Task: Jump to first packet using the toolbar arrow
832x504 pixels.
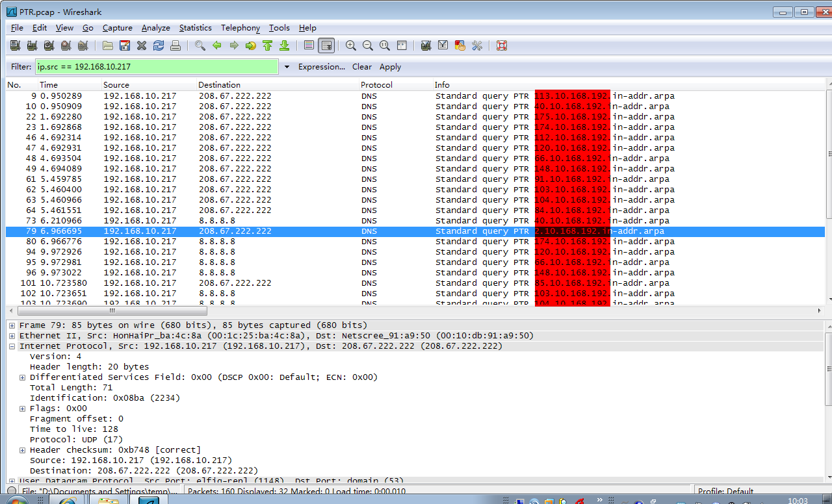Action: click(x=267, y=45)
